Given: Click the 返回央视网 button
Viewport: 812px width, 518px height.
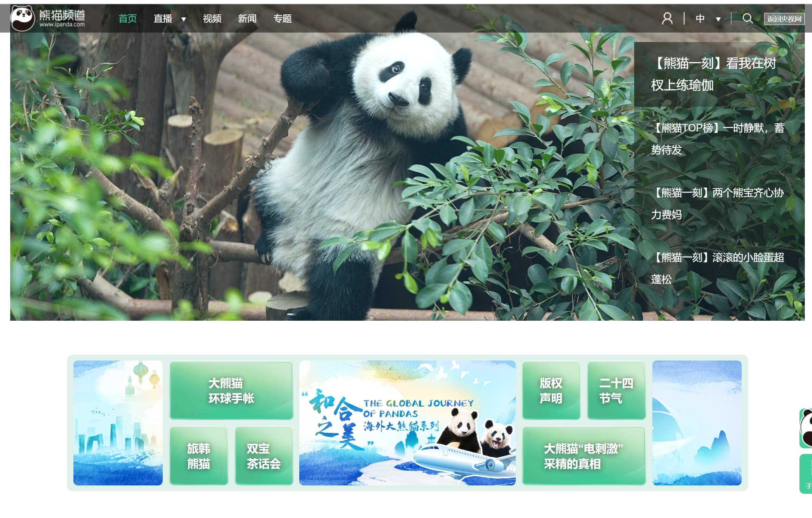Looking at the screenshot, I should [784, 19].
